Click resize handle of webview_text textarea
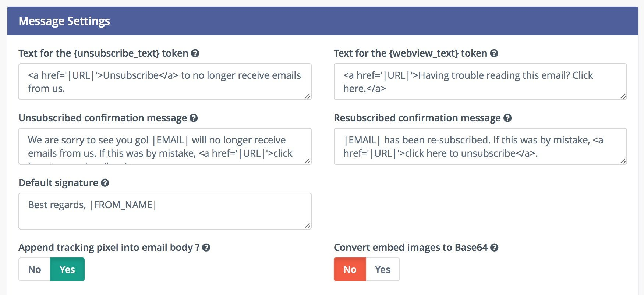Image resolution: width=644 pixels, height=295 pixels. pos(623,96)
